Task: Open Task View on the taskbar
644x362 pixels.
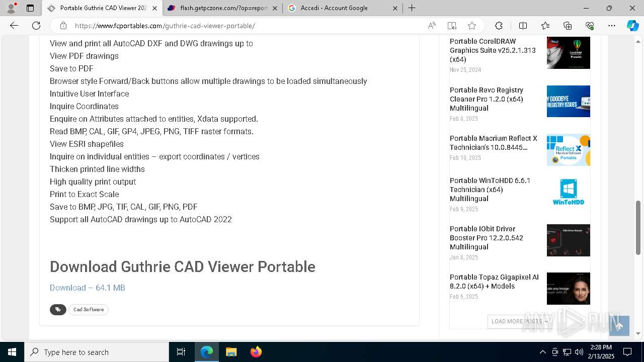Action: point(181,352)
